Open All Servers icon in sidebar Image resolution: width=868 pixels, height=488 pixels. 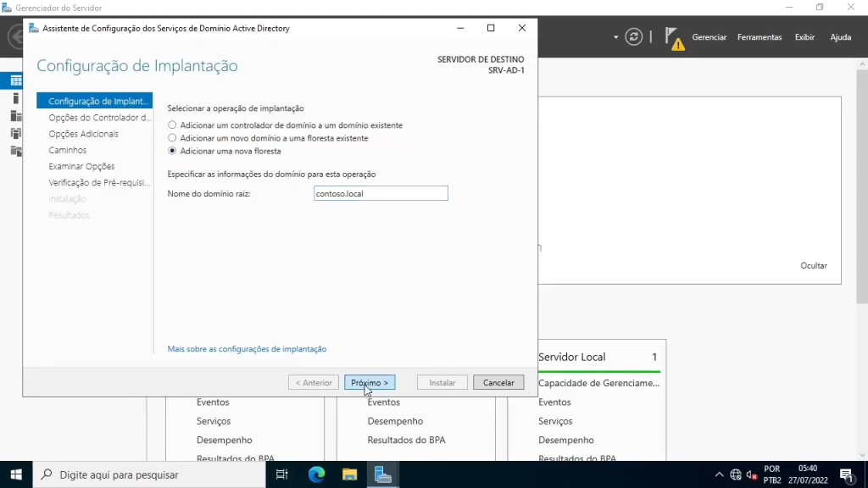(16, 115)
